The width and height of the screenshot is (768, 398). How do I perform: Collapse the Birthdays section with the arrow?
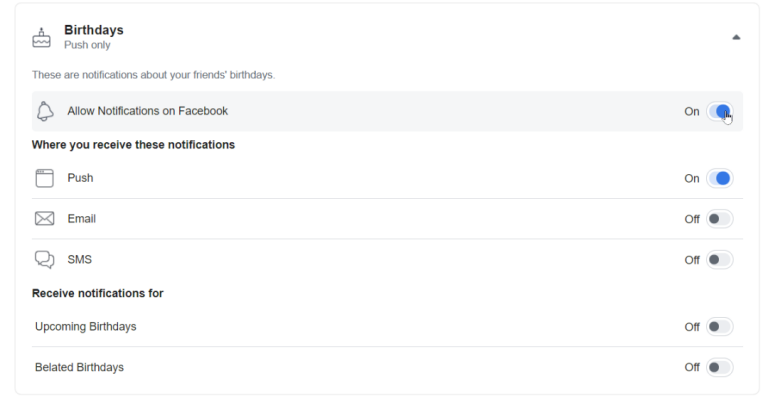736,37
